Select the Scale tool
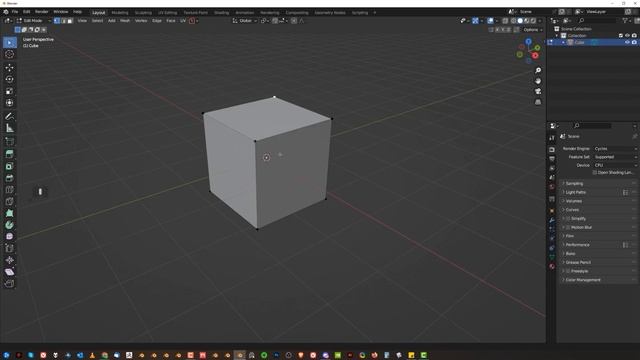 click(10, 91)
